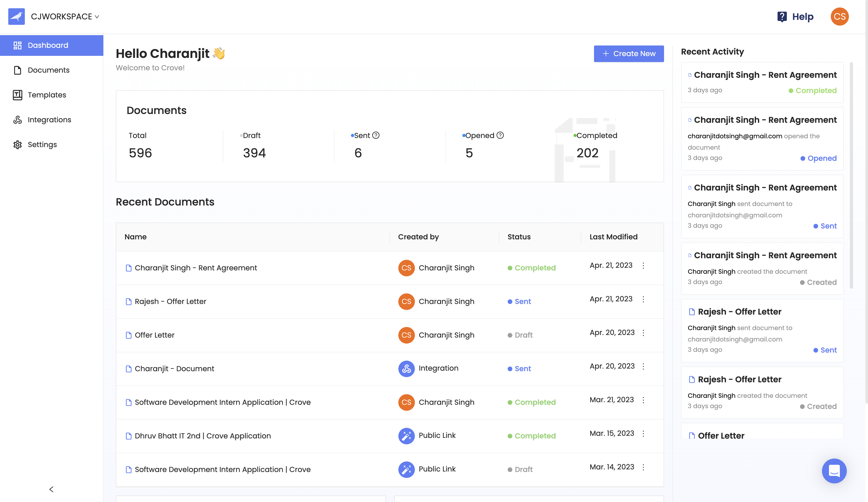The height and width of the screenshot is (502, 868).
Task: Click the Completed status of Rent Agreement row
Action: click(531, 268)
